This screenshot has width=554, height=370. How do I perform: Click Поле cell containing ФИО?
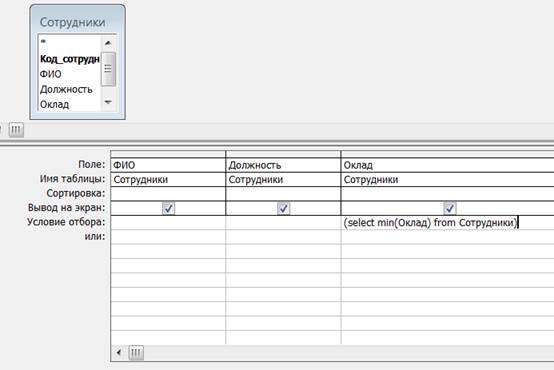click(168, 165)
